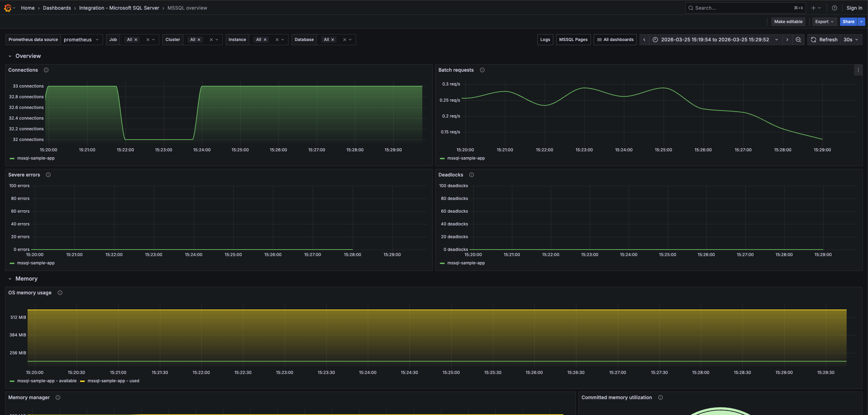This screenshot has width=868, height=415.
Task: Navigate to Integration - Microsoft SQL Server breadcrumb
Action: (119, 8)
